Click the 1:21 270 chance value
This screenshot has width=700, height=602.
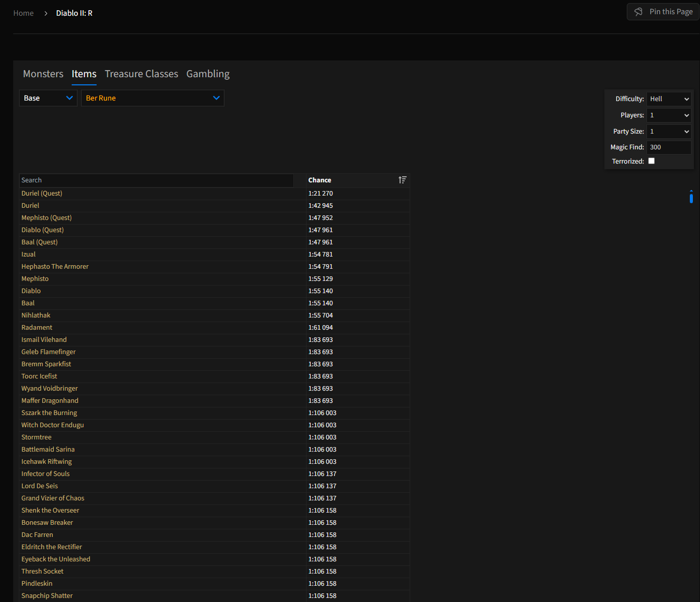point(320,194)
